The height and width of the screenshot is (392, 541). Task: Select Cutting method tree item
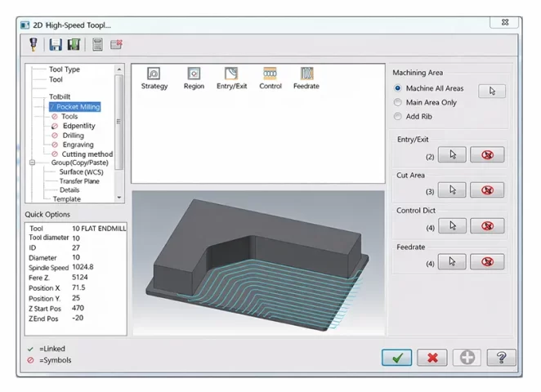pos(87,154)
